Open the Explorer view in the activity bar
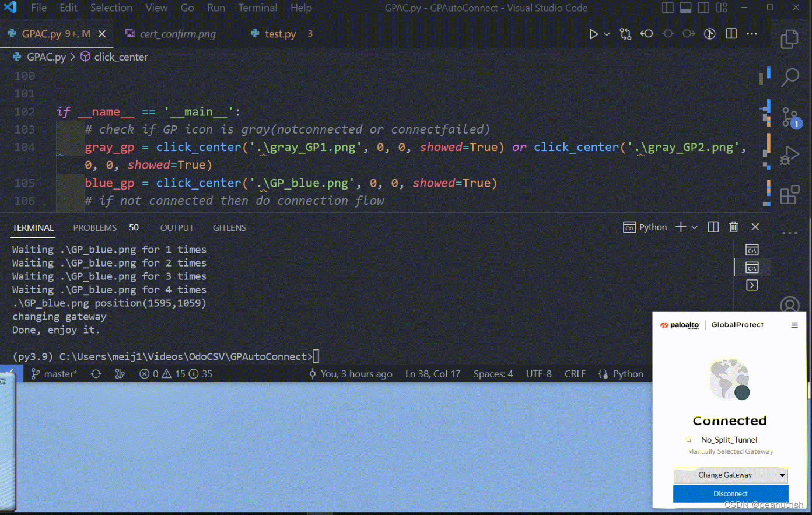Viewport: 812px width, 515px height. tap(790, 39)
